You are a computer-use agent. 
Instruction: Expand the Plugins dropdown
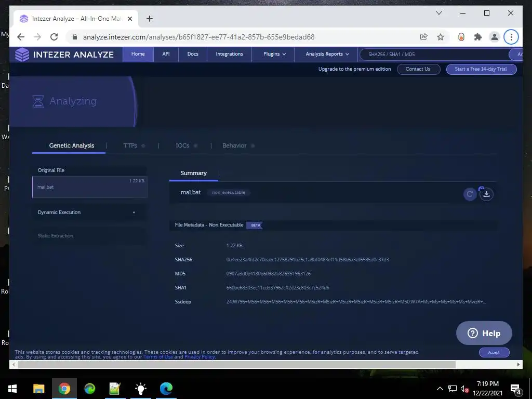(x=274, y=54)
